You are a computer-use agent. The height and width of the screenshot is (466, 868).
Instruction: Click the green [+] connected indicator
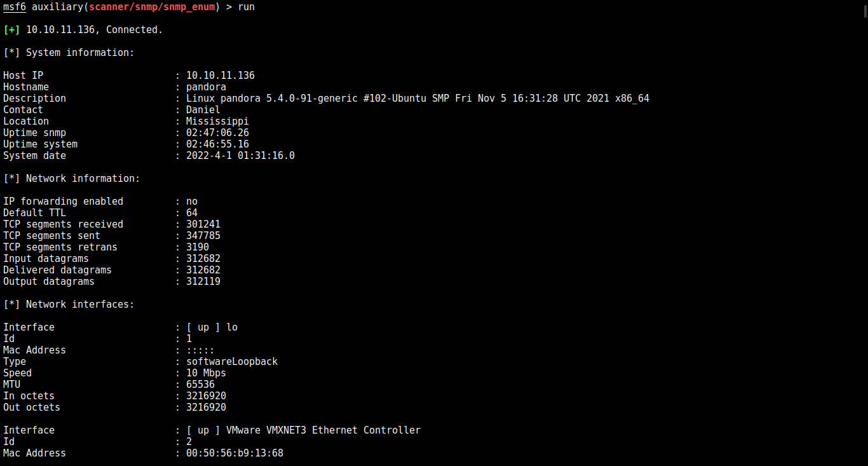click(x=11, y=30)
